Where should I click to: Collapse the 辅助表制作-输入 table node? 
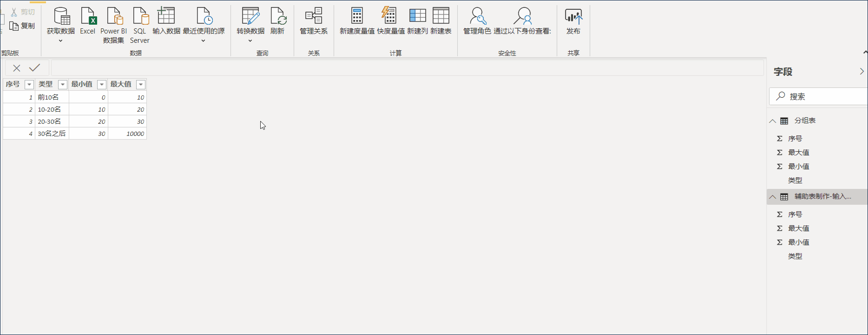point(772,197)
